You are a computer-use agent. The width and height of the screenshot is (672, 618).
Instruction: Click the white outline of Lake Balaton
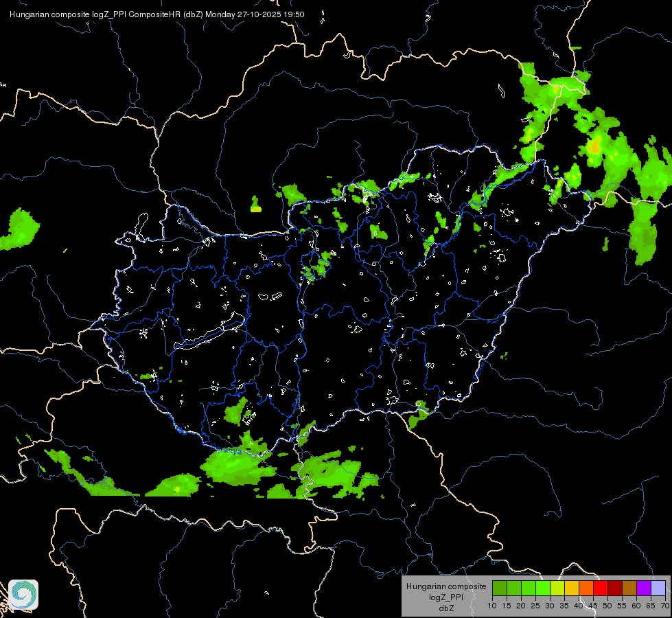(209, 331)
